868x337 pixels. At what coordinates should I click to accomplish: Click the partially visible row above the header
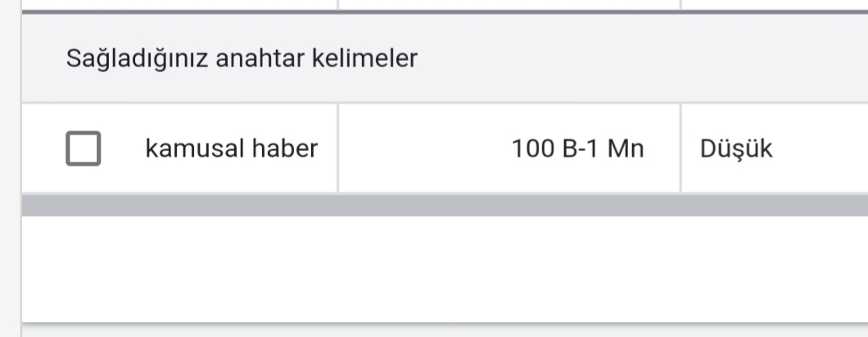click(445, 4)
